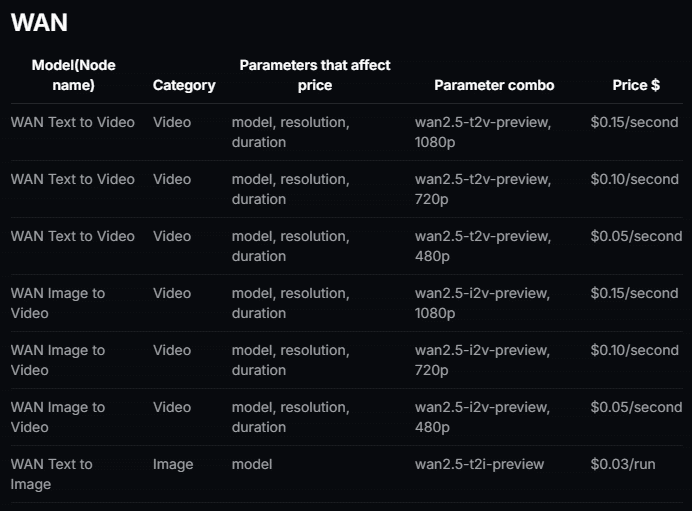This screenshot has height=511, width=692.
Task: Select the Parameter combo column header
Action: point(494,85)
